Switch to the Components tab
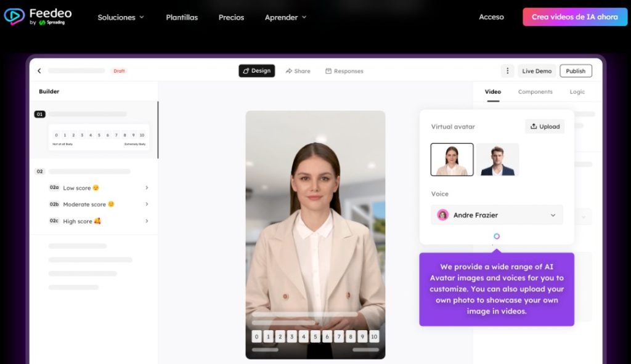This screenshot has height=364, width=631. pos(535,92)
